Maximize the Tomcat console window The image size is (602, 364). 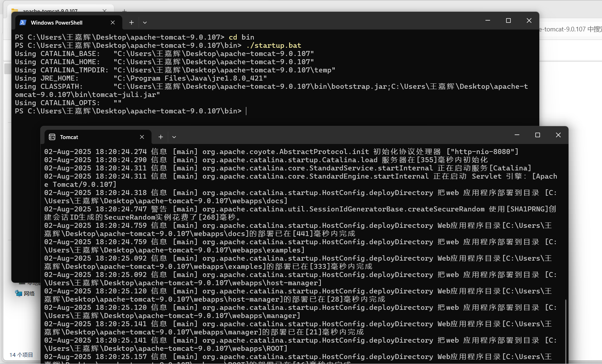tap(537, 135)
